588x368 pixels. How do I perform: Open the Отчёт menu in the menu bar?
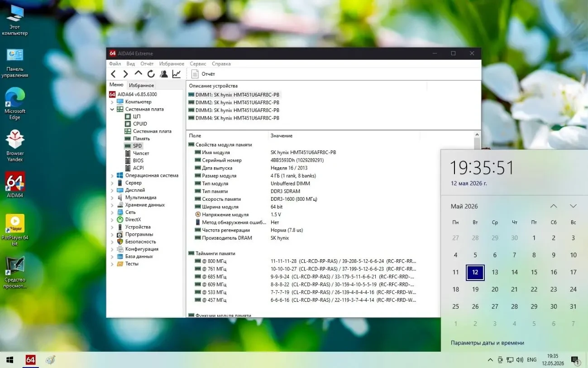point(147,64)
